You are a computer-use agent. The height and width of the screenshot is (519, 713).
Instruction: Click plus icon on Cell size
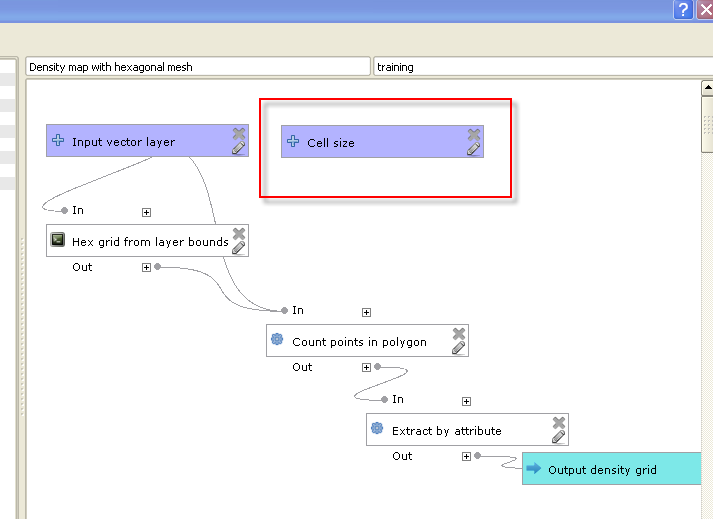(x=293, y=141)
